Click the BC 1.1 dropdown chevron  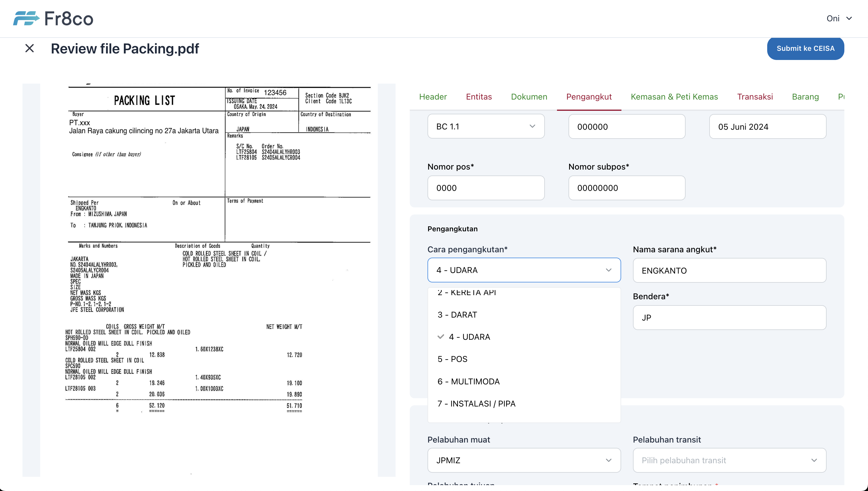pyautogui.click(x=532, y=126)
